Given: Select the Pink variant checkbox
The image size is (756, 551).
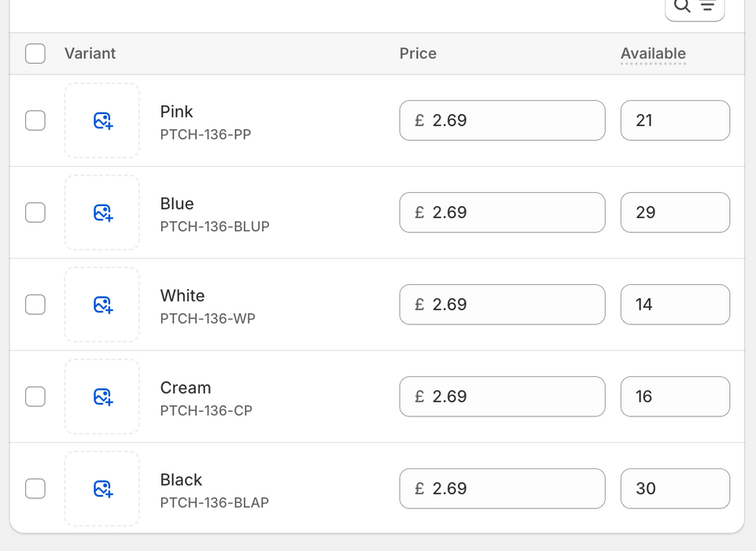Looking at the screenshot, I should click(x=35, y=120).
